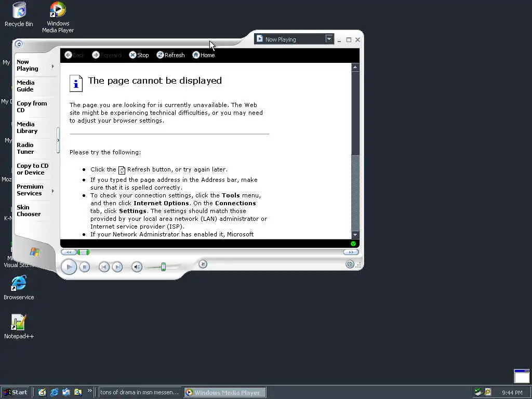532x399 pixels.
Task: Click the grayed Back navigation button
Action: click(x=74, y=55)
